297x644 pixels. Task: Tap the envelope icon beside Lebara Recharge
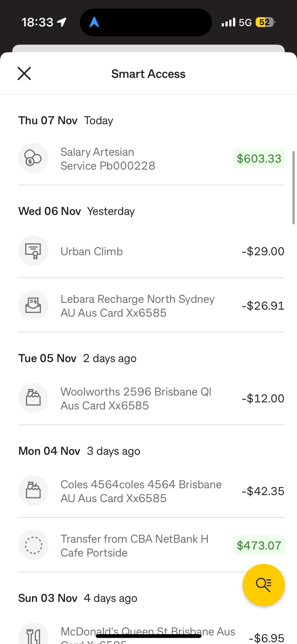[x=33, y=305]
